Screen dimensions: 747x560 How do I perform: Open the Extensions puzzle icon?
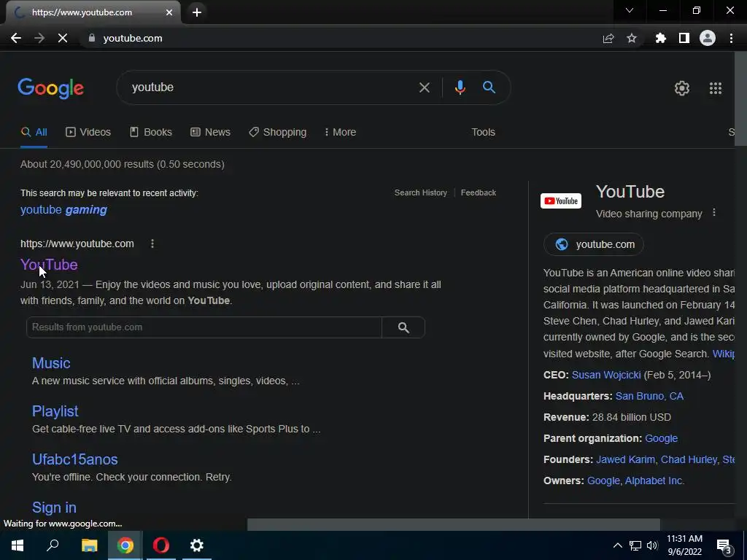pyautogui.click(x=661, y=38)
